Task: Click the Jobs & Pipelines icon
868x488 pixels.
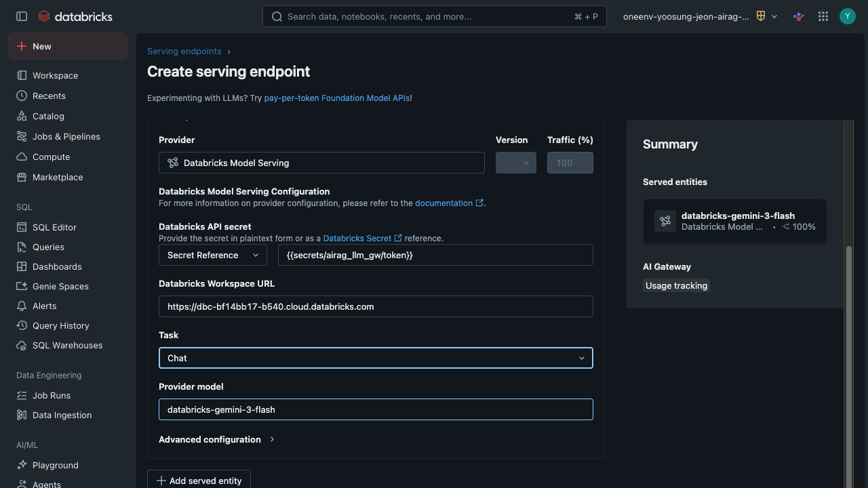Action: tap(22, 136)
